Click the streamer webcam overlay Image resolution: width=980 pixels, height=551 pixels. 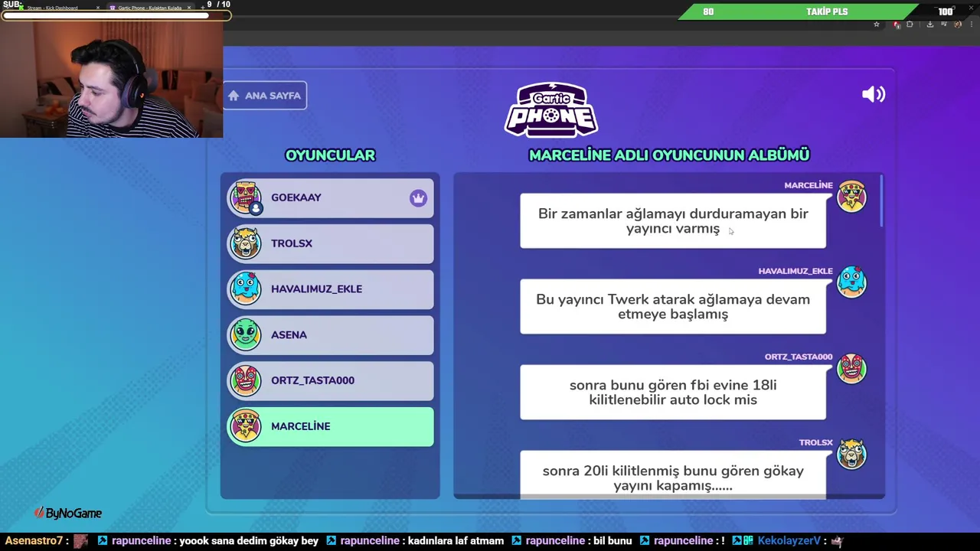pos(112,79)
